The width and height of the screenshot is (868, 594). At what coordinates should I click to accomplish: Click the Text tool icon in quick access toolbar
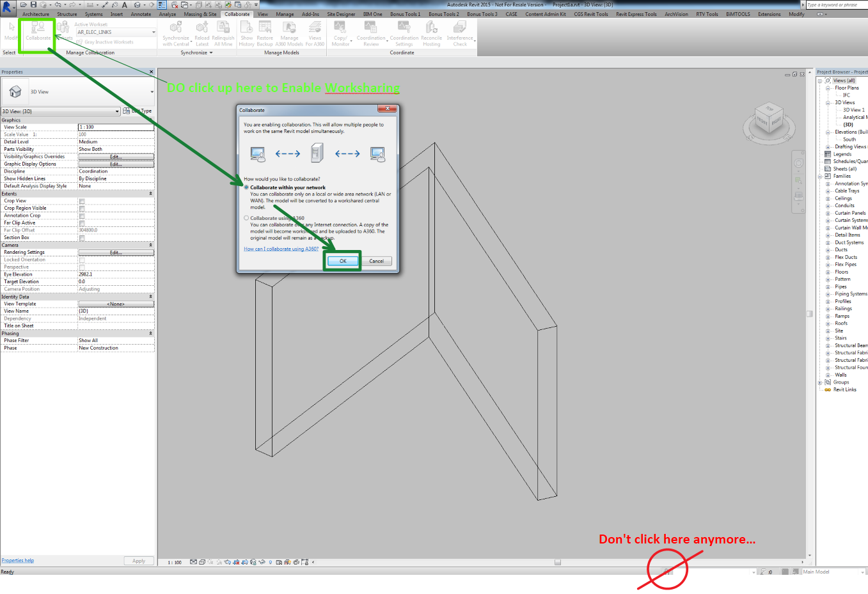125,4
